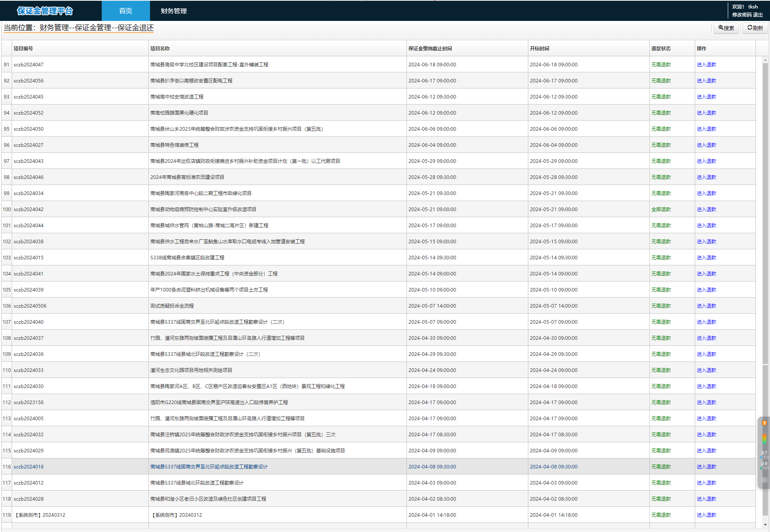Click 进入退款 for sczb2024015 S338 project

pyautogui.click(x=706, y=258)
